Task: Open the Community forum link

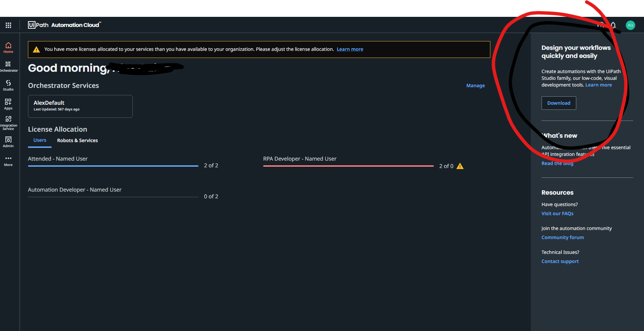Action: pos(563,237)
